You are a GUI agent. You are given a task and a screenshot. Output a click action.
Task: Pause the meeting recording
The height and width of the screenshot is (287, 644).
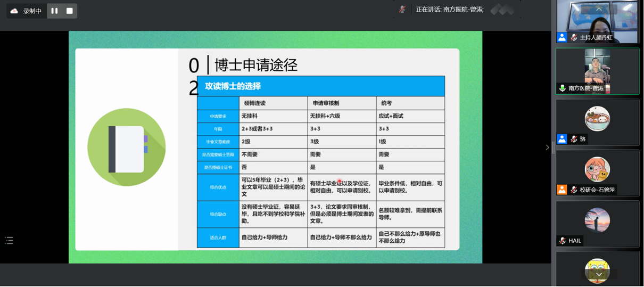[x=54, y=11]
